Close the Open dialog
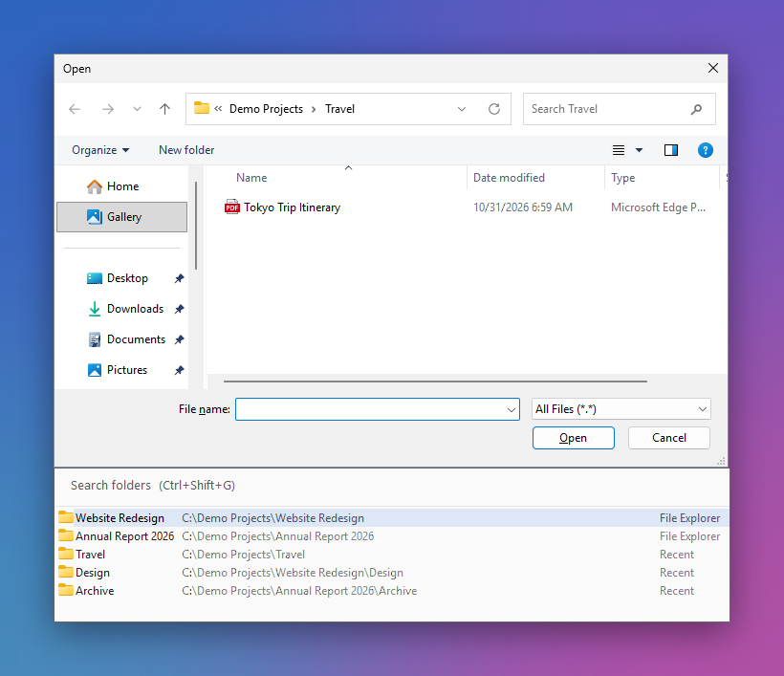 pos(713,69)
